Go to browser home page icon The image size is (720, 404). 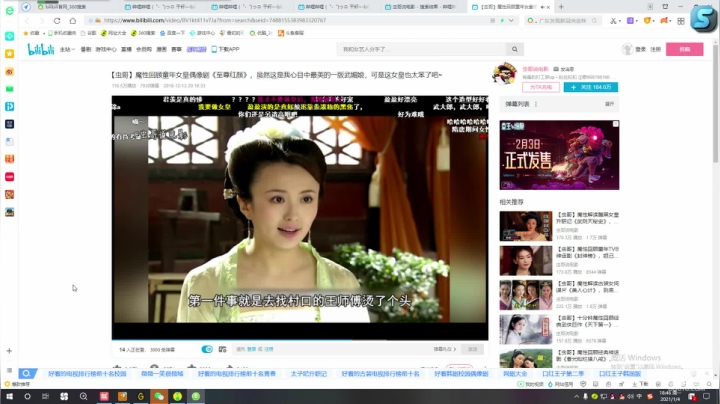pyautogui.click(x=73, y=21)
